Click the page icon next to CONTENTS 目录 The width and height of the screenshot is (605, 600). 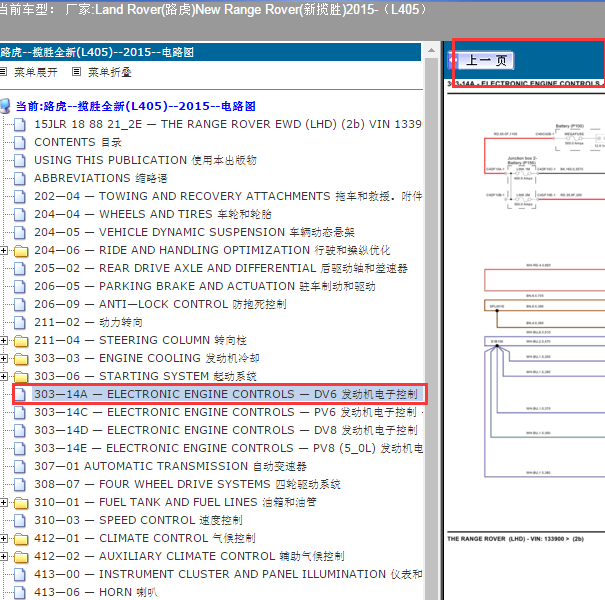pyautogui.click(x=20, y=142)
